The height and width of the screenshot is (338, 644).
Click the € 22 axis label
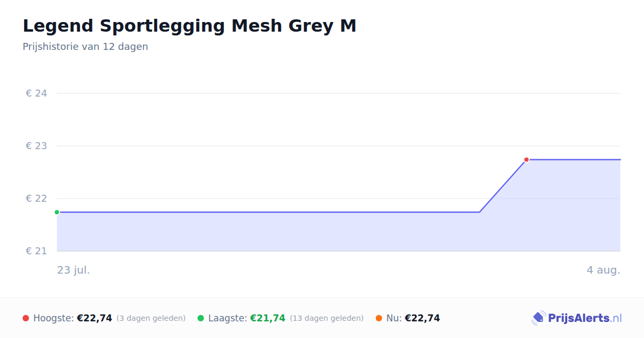[36, 199]
